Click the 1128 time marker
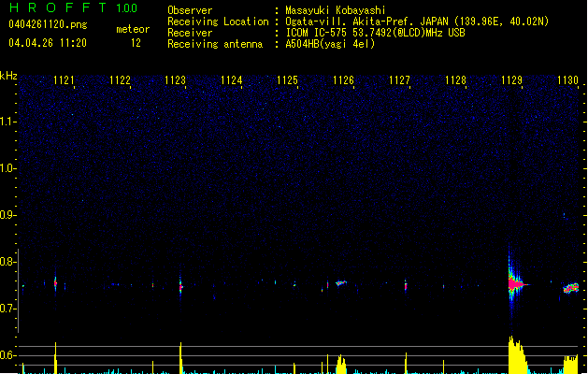 [x=455, y=80]
